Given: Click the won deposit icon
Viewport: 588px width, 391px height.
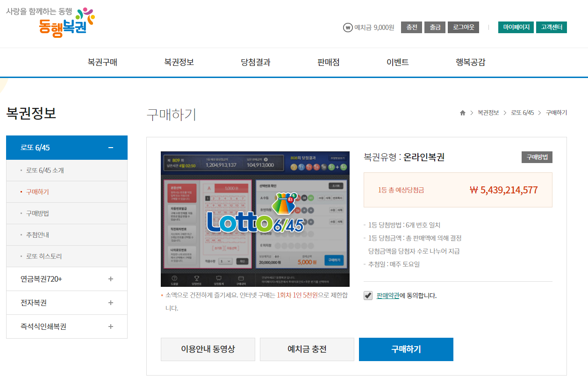Looking at the screenshot, I should tap(347, 28).
